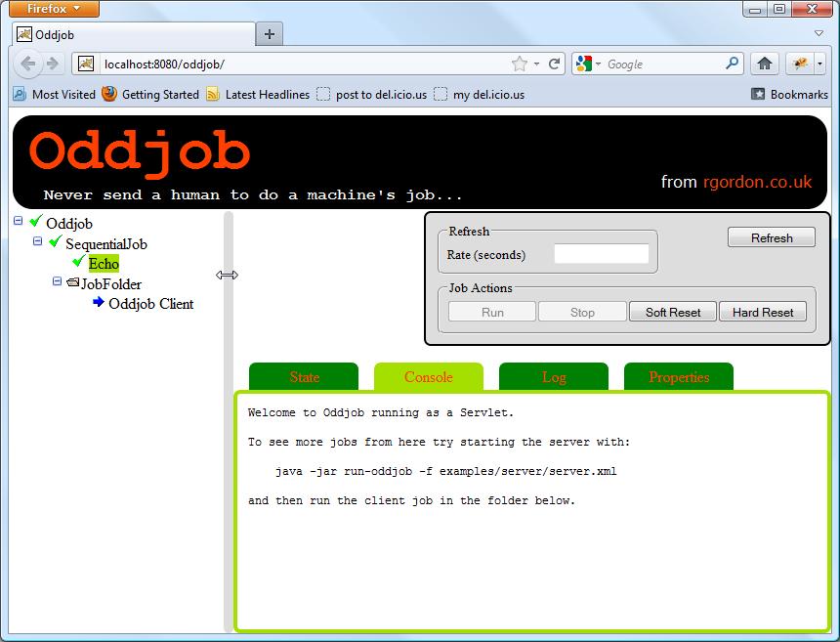
Task: Switch to the State tab
Action: 304,377
